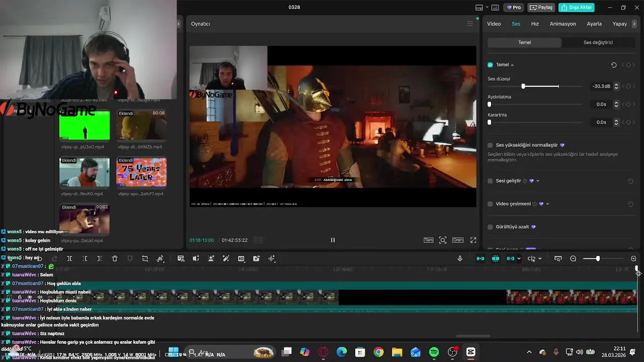
Task: Open Google Chrome from the taskbar
Action: click(x=378, y=352)
